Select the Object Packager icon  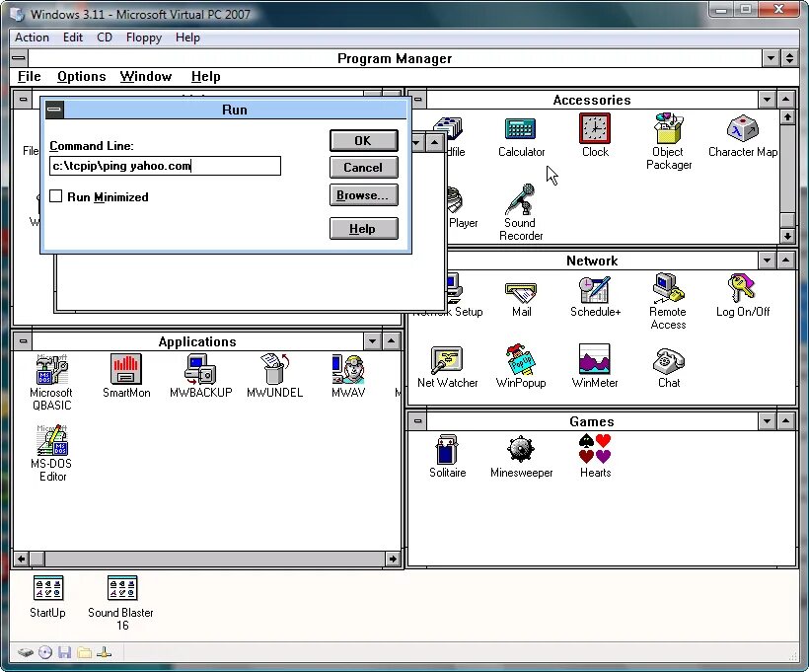click(x=669, y=128)
